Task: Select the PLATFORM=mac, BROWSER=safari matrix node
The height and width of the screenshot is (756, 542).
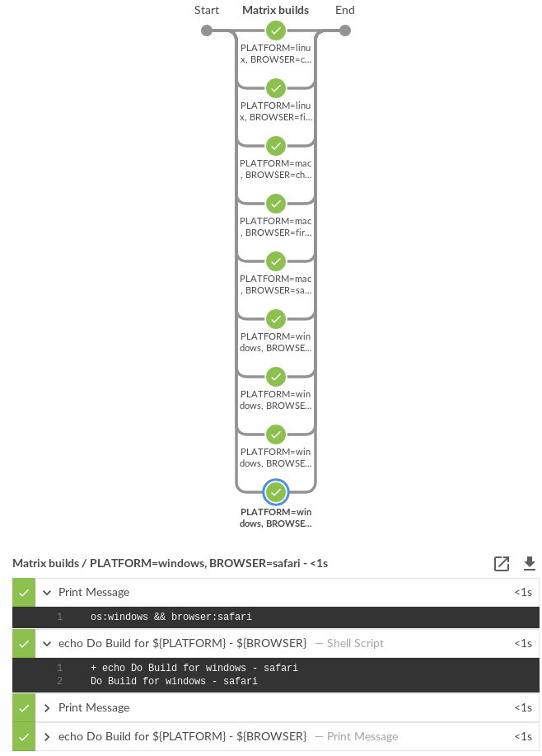Action: click(x=276, y=261)
